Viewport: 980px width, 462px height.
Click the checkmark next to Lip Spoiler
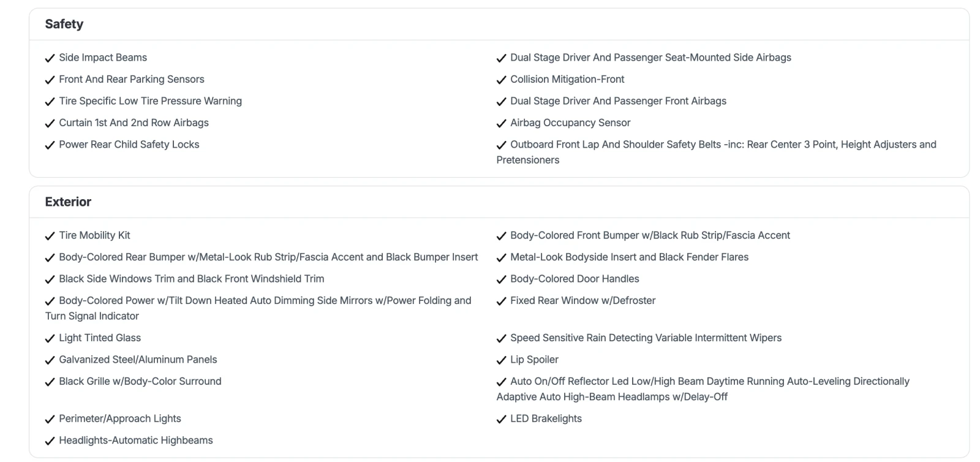tap(502, 360)
